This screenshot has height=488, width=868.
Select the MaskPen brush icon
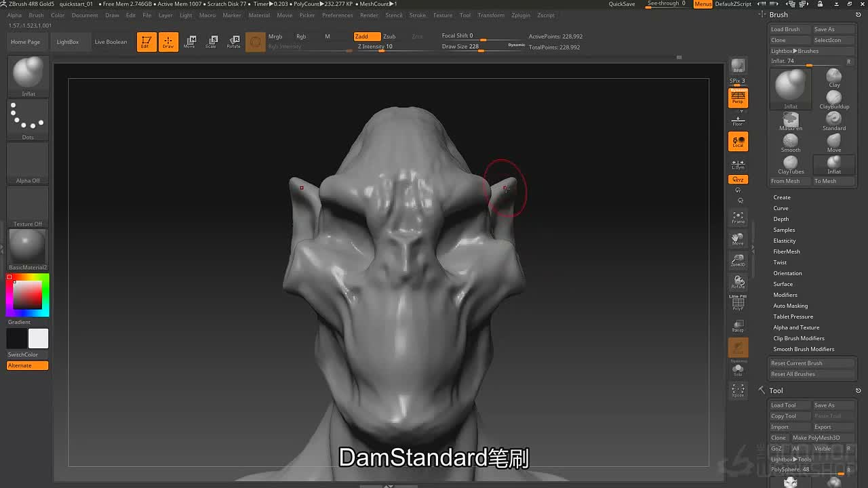pos(791,122)
